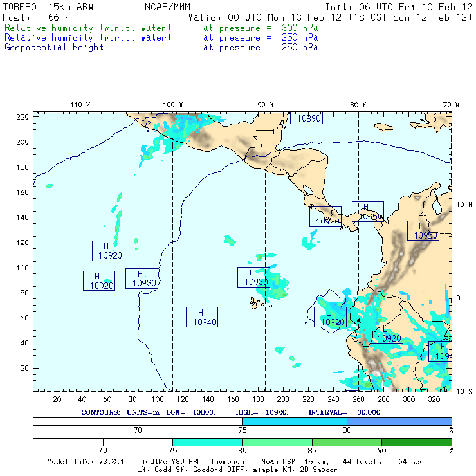Click the 'Geopotential height' legend label

[54, 48]
